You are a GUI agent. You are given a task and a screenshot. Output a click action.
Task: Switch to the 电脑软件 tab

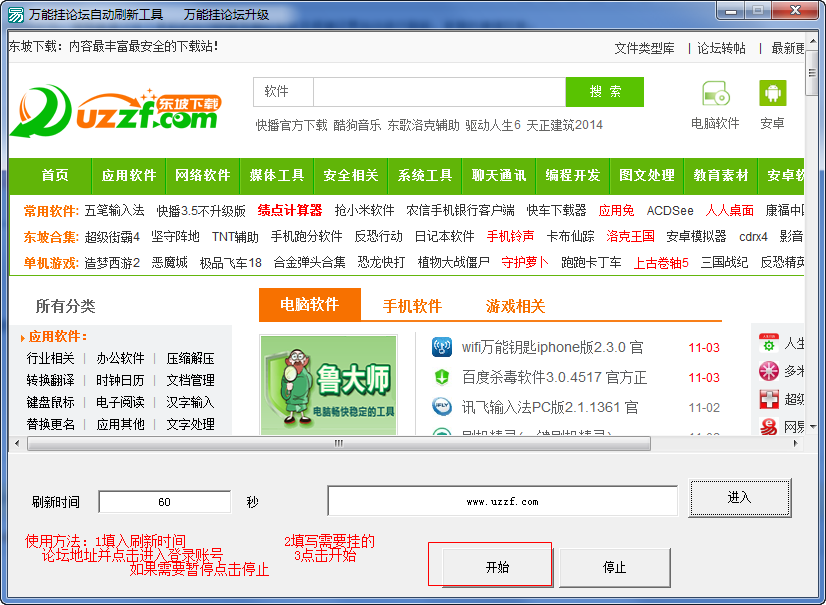click(x=310, y=305)
